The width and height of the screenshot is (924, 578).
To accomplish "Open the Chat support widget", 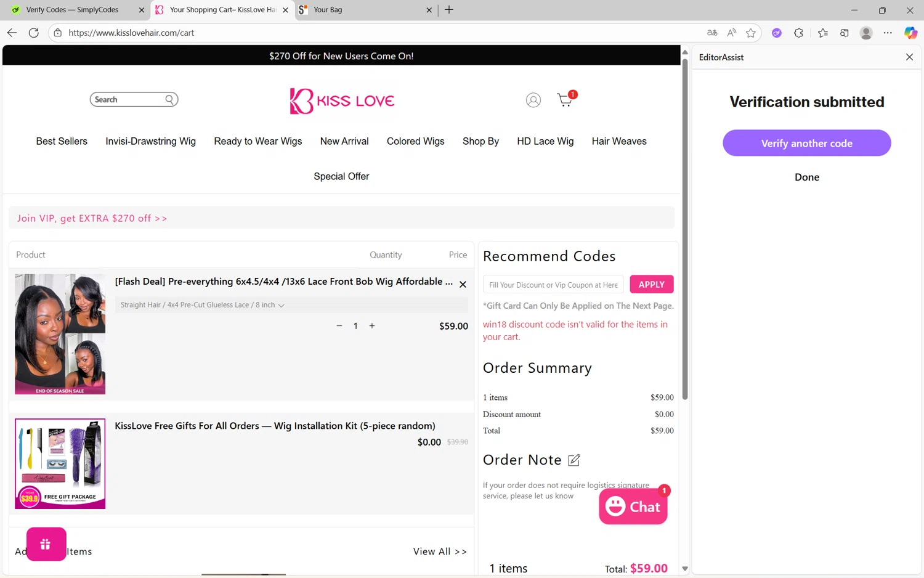I will click(x=633, y=507).
